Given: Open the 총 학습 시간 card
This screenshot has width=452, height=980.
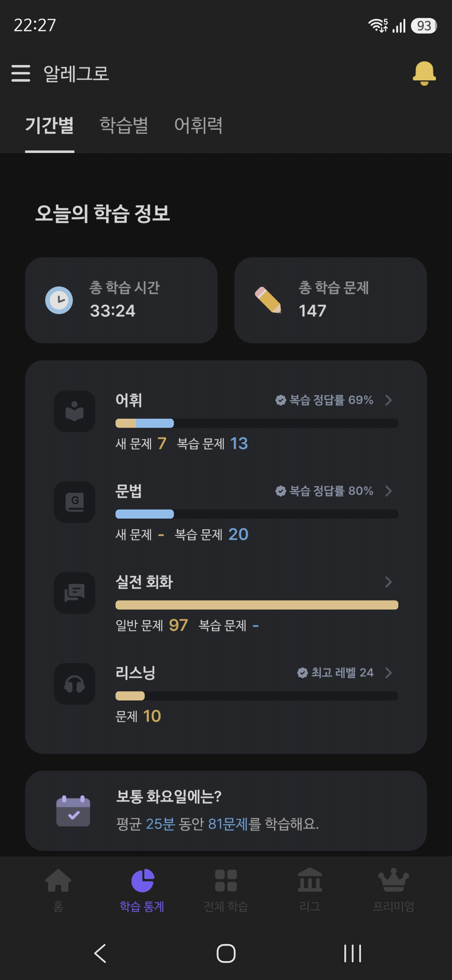Looking at the screenshot, I should pos(121,300).
